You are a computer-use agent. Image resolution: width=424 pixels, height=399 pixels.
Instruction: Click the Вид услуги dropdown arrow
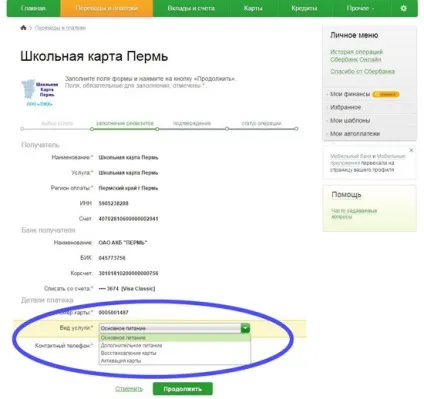pos(245,328)
